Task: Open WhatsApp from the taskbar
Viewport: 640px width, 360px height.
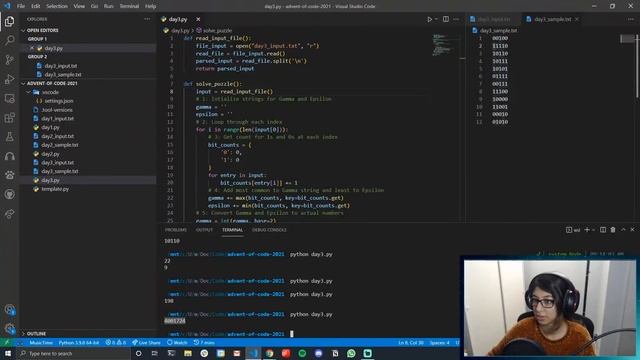Action: 351,353
